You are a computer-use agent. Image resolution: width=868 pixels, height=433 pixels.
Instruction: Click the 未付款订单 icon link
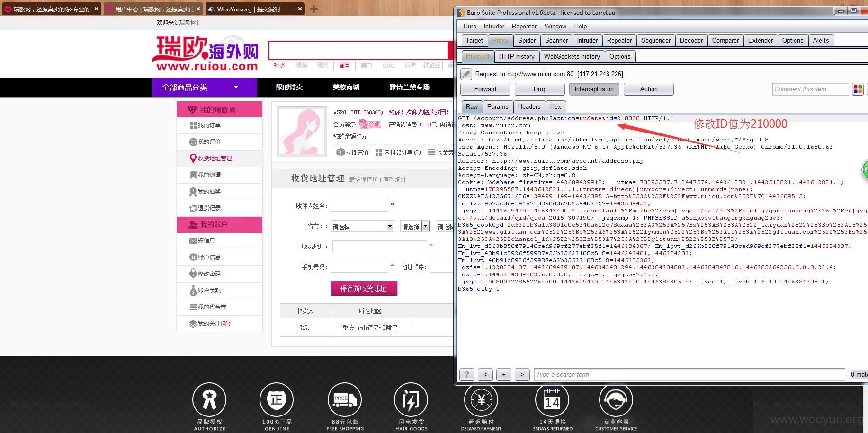coord(398,152)
